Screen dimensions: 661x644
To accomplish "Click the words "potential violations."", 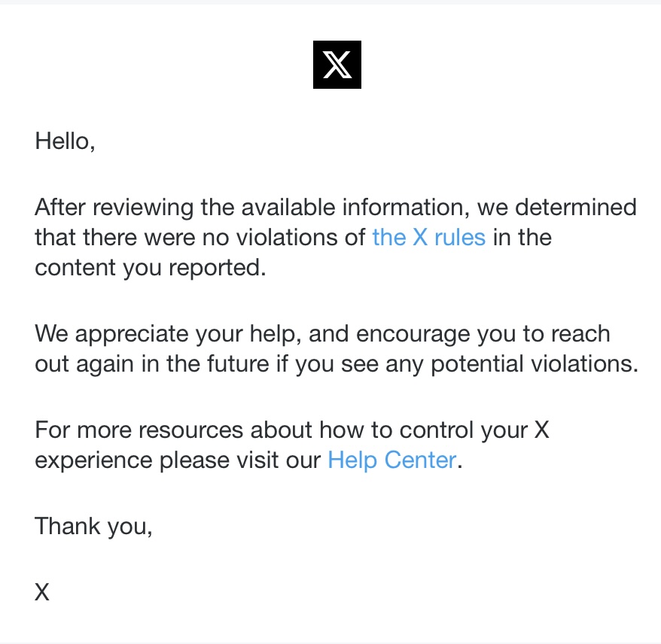I will tap(535, 364).
